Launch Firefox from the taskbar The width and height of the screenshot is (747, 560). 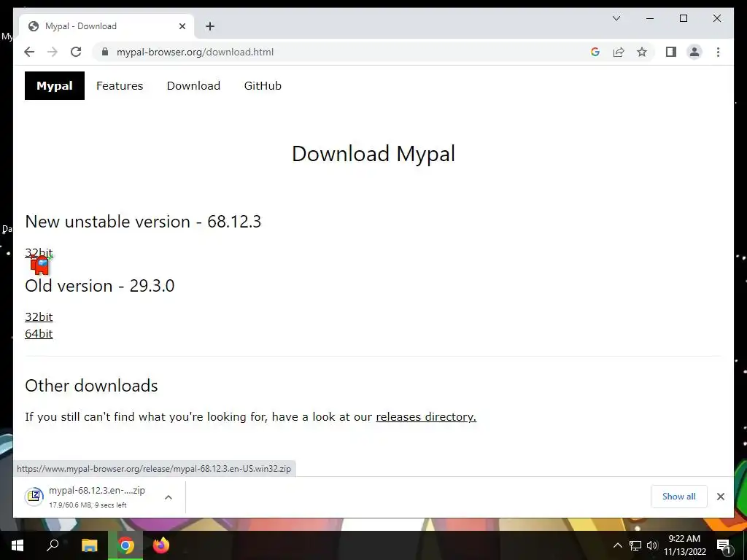click(161, 545)
